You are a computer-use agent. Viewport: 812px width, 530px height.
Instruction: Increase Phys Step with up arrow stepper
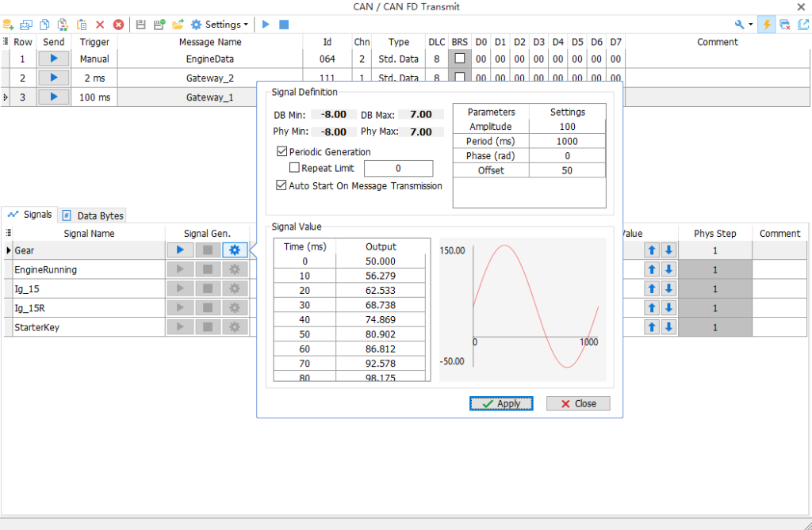tap(651, 250)
